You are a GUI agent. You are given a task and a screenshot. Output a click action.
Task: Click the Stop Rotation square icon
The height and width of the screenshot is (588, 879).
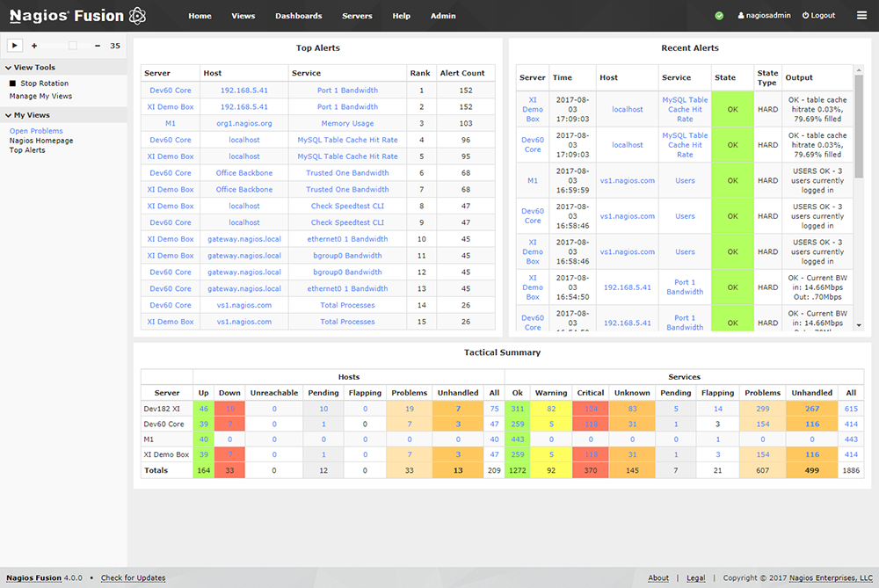point(13,83)
